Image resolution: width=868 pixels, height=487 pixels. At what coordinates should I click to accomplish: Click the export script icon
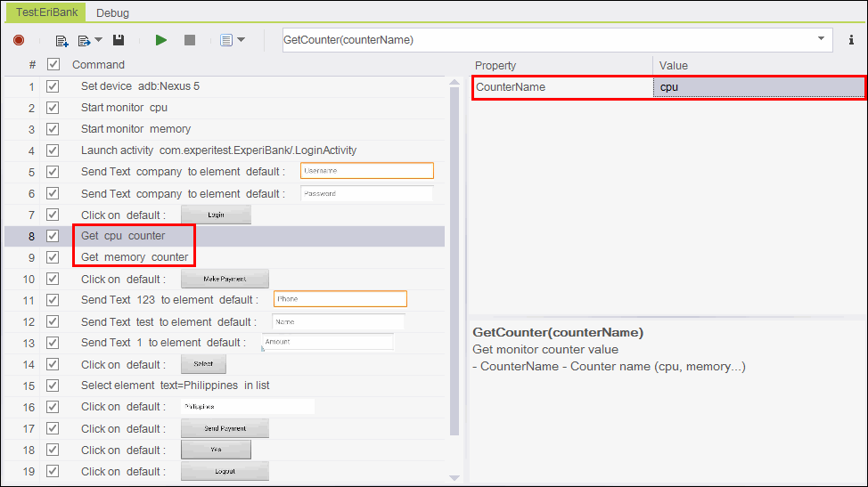coord(84,40)
